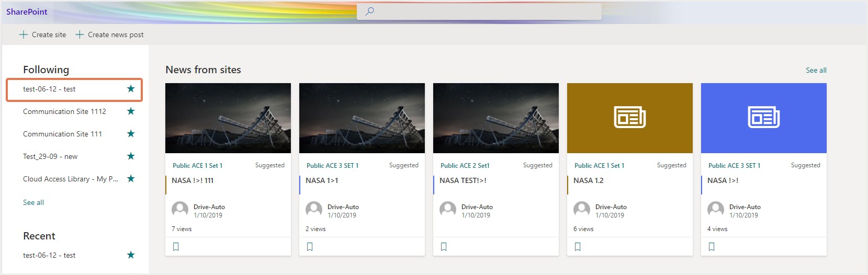This screenshot has height=275, width=868.
Task: Click 4 views on NASA !>! card
Action: [x=717, y=229]
